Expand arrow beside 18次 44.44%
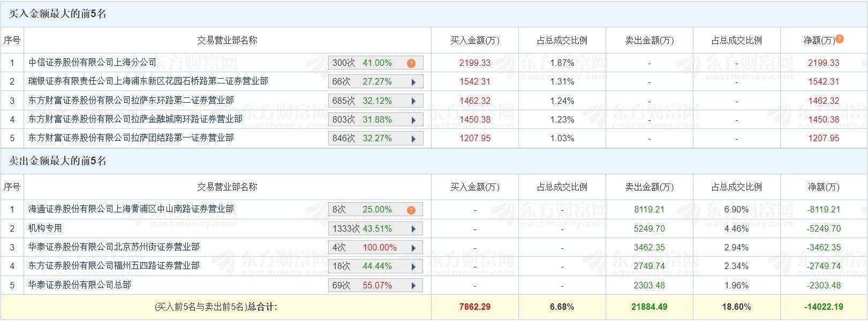 point(413,266)
